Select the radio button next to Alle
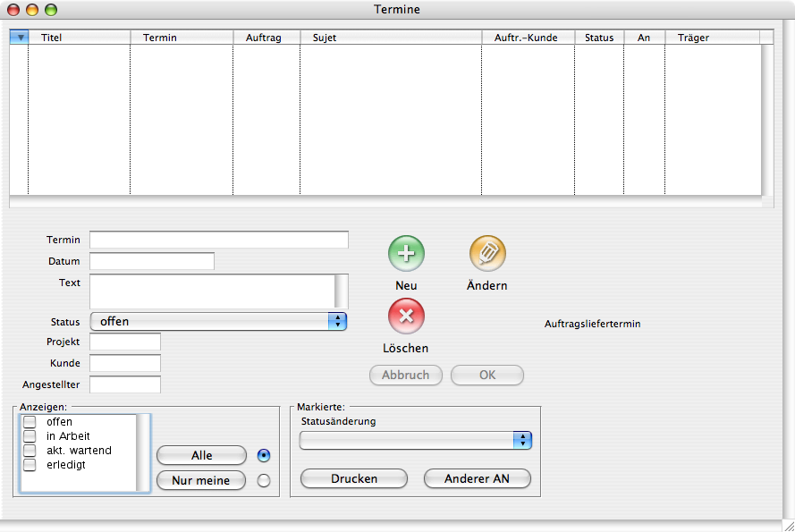 click(x=263, y=455)
